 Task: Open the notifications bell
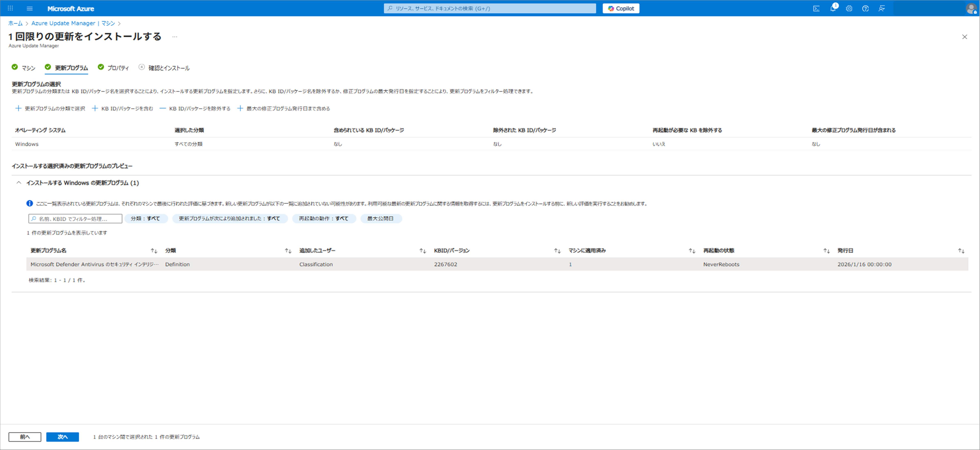coord(832,8)
